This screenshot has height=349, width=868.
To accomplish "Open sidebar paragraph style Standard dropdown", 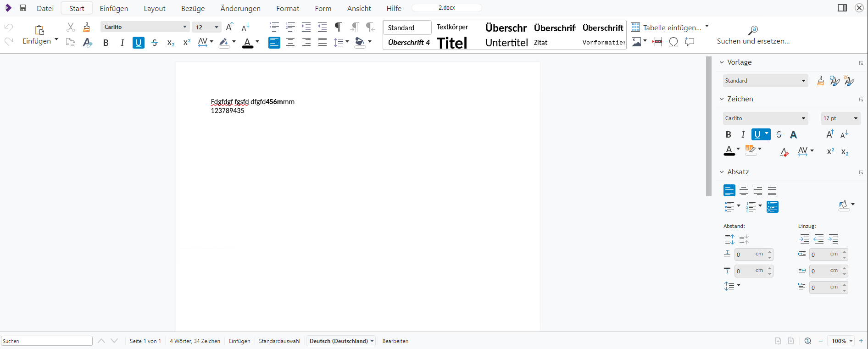I will [803, 81].
